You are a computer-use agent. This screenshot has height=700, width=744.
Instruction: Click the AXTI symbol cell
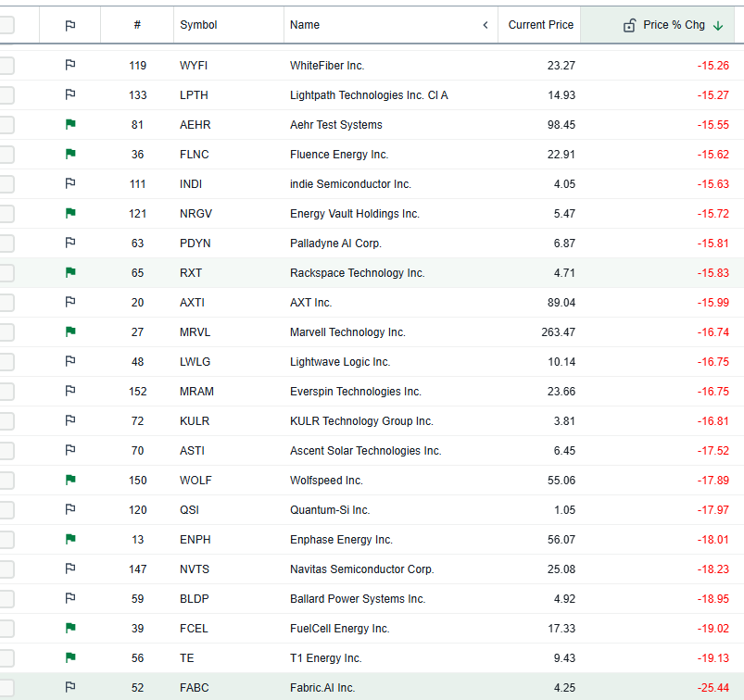(x=192, y=303)
